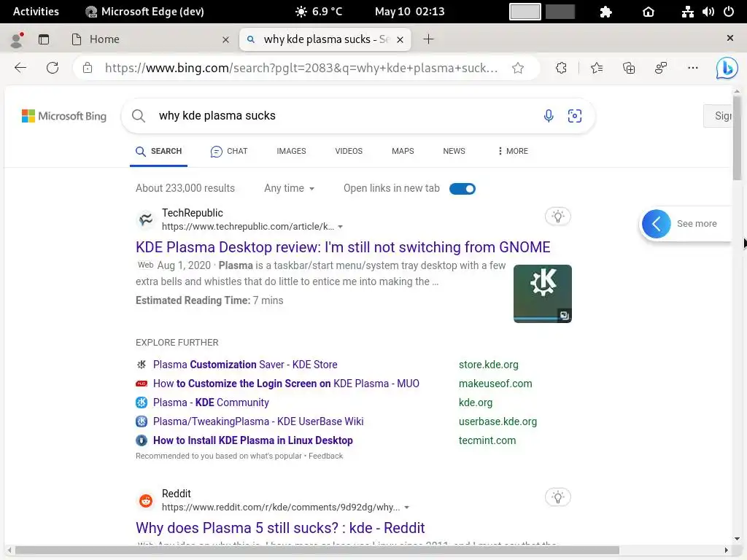Click the See more back chevron

pos(656,224)
